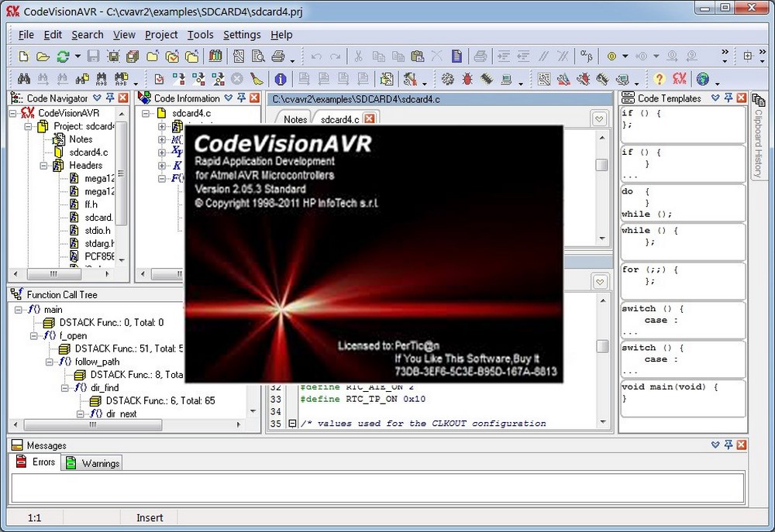This screenshot has width=775, height=532.
Task: Open the chip programmer tool
Action: (x=486, y=78)
